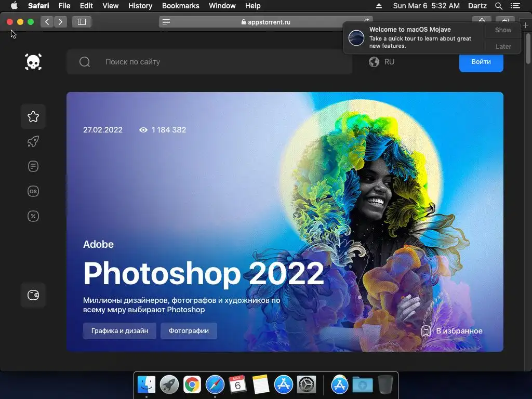
Task: Click the 1 184 382 views count
Action: coord(169,129)
